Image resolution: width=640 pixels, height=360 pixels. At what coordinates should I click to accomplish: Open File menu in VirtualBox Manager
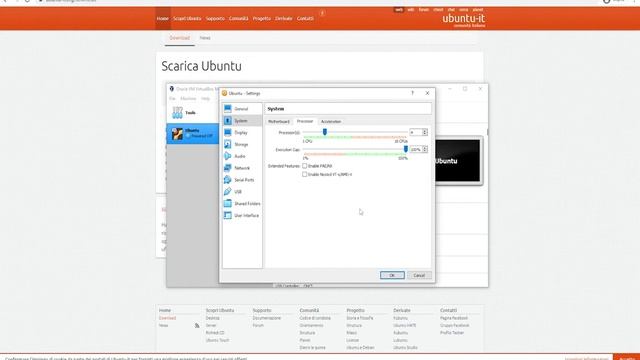point(172,98)
